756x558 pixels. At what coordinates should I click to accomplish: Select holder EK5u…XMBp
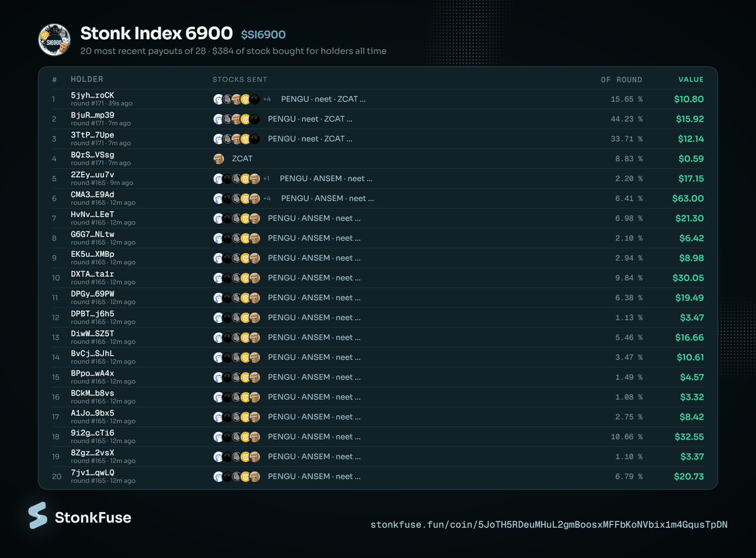tap(93, 254)
